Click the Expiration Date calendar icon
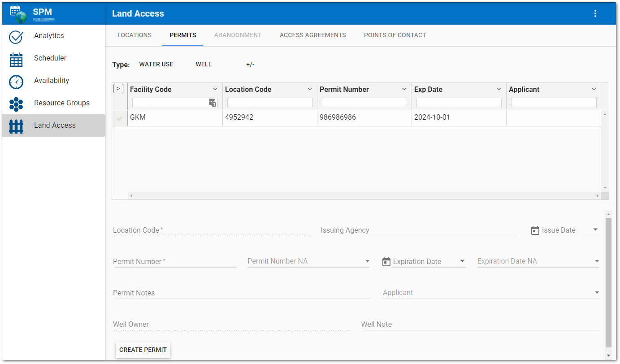 [x=386, y=262]
